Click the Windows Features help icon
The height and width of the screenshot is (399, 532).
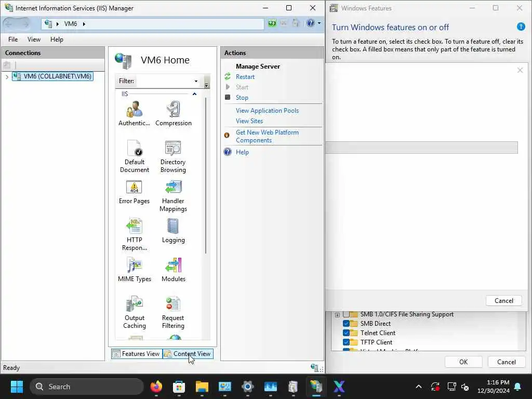(521, 26)
